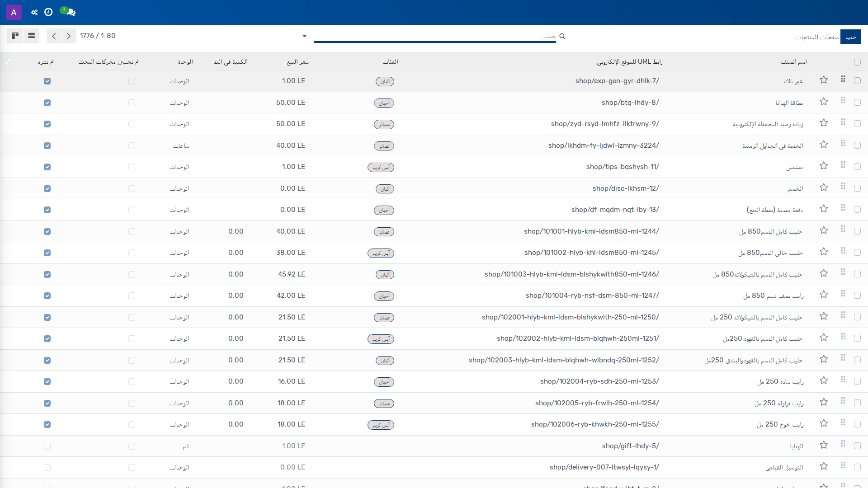Grab the drag handle of shop/tips-bqshysh-11 row

tap(843, 165)
